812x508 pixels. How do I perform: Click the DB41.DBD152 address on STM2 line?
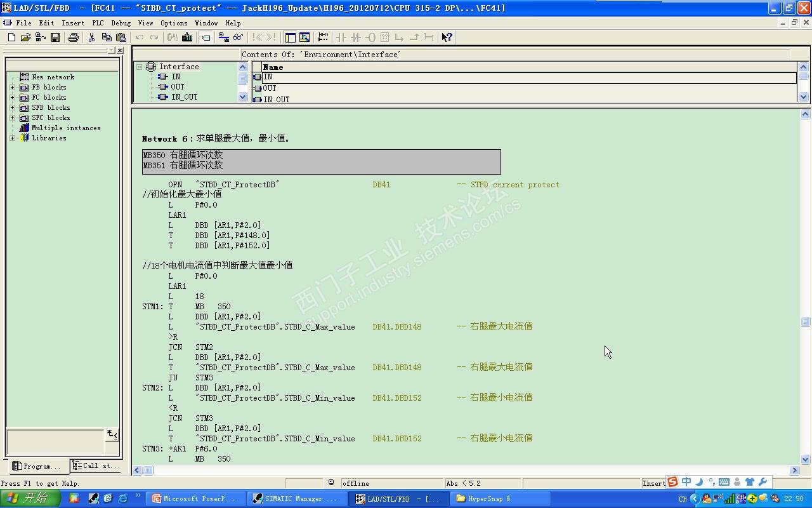click(x=397, y=398)
